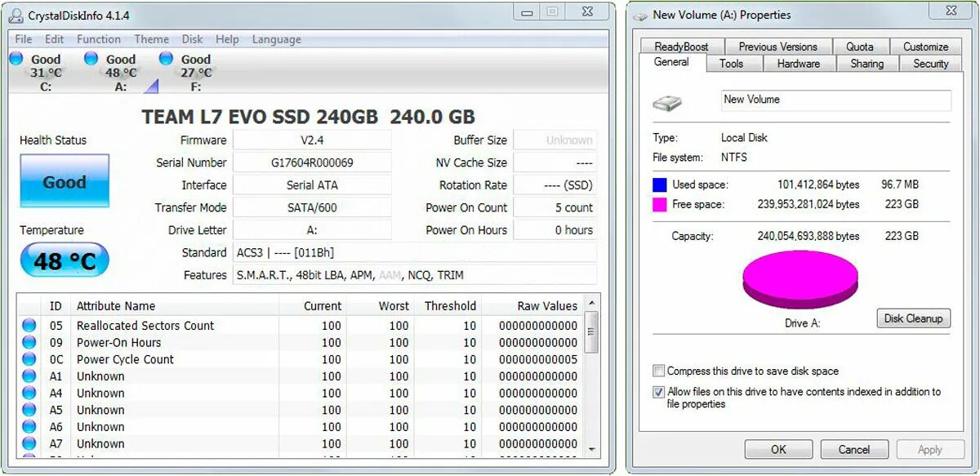Click status orb for attribute A1 row
Image resolution: width=980 pixels, height=476 pixels.
click(29, 376)
